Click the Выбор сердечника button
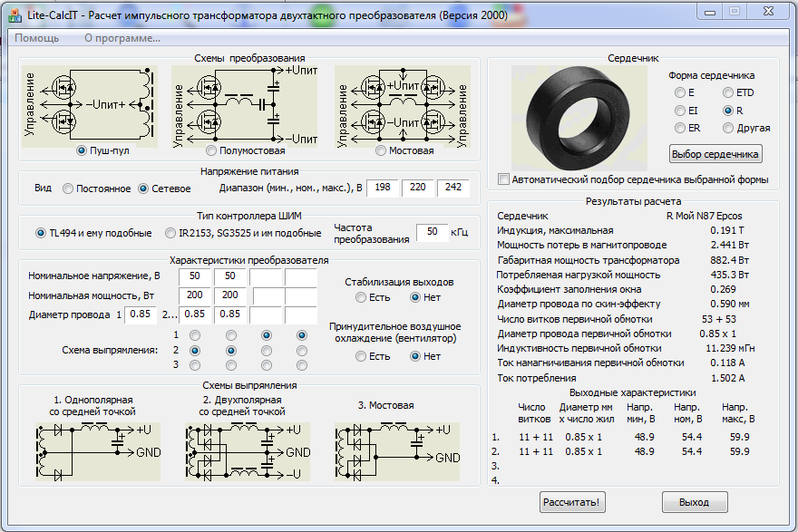This screenshot has width=798, height=532. [715, 153]
